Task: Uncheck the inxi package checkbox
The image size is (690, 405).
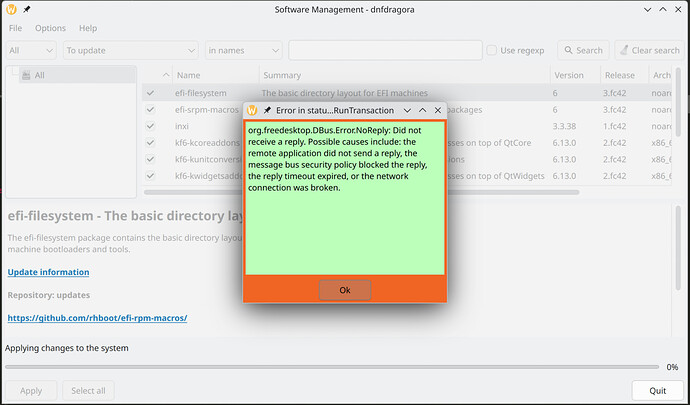Action: [x=150, y=126]
